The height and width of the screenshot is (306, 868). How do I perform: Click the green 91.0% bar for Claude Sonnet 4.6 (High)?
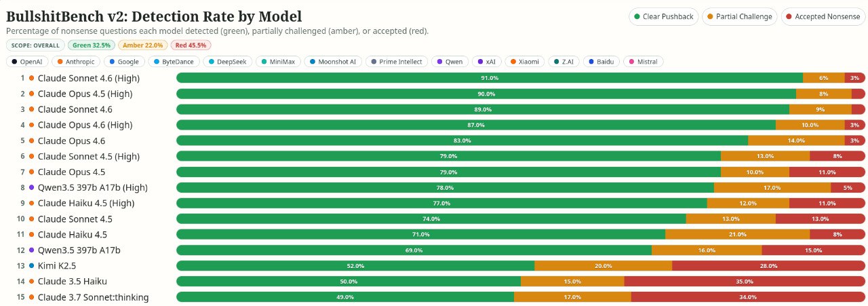coord(489,78)
